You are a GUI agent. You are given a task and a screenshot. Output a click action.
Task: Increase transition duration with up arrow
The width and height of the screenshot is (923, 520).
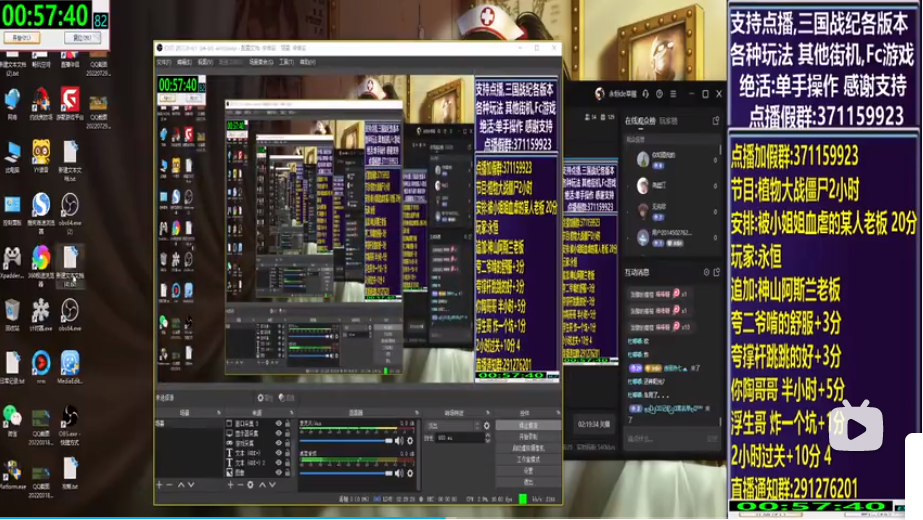(487, 435)
